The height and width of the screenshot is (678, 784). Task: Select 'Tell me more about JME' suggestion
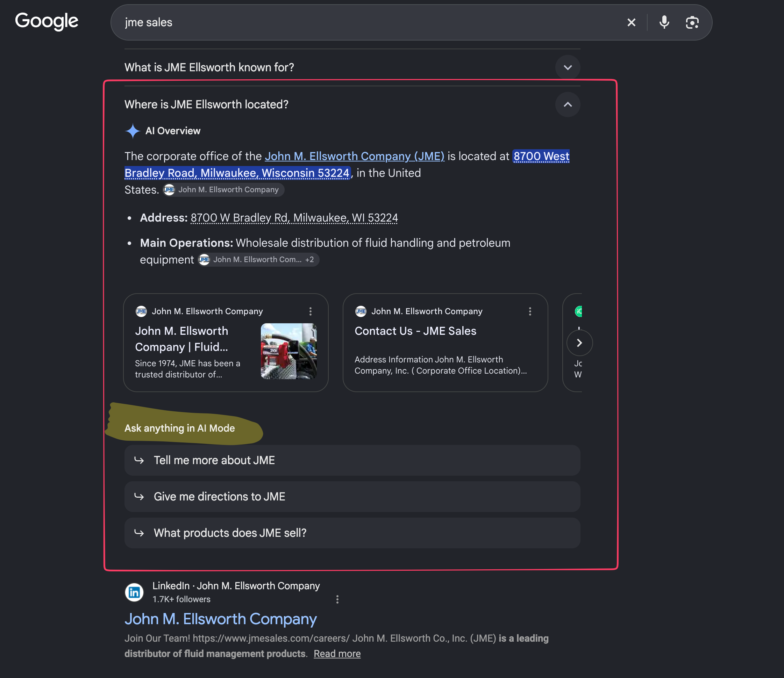pos(352,460)
